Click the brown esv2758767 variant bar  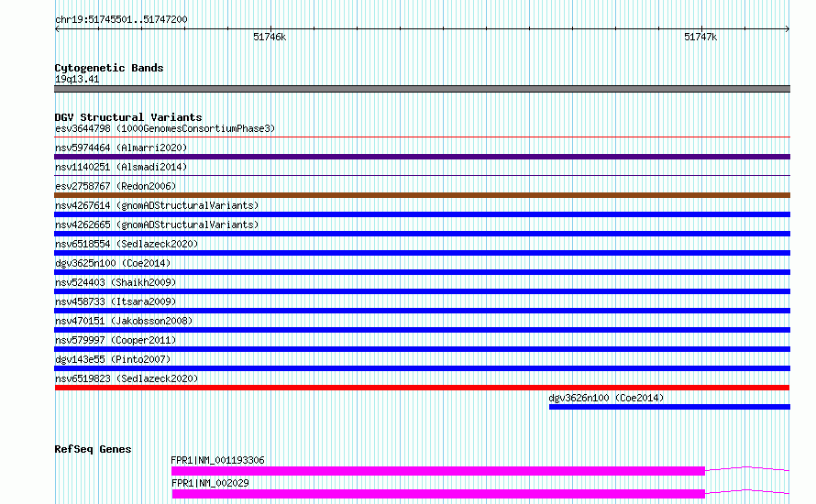422,195
